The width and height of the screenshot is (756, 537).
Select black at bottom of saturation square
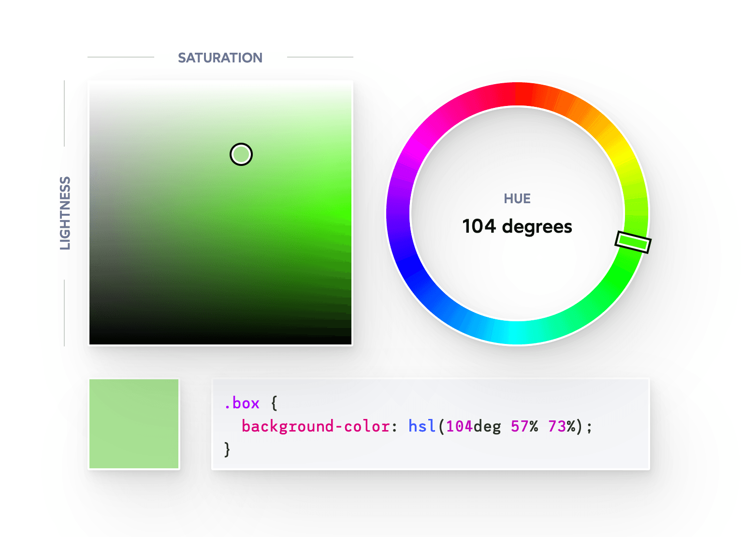point(220,341)
